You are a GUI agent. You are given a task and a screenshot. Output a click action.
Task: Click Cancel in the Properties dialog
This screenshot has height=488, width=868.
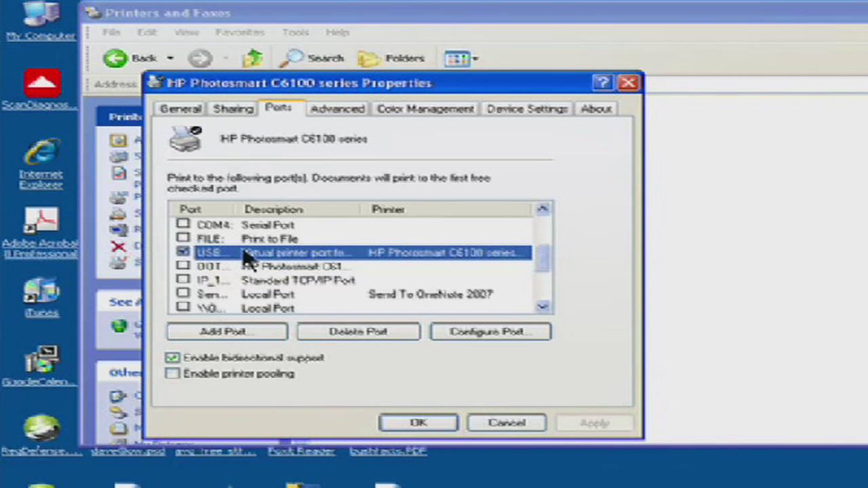click(x=507, y=422)
